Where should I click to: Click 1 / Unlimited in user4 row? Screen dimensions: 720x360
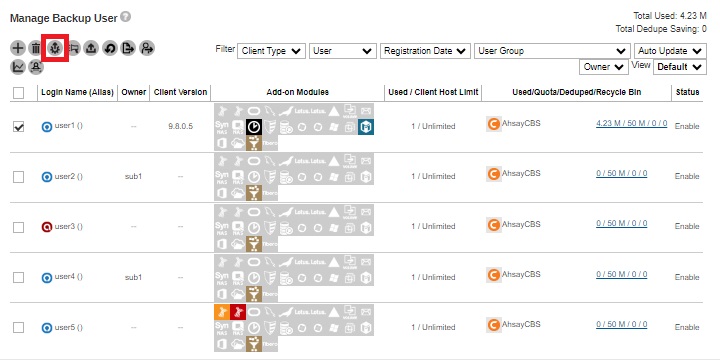pos(433,277)
